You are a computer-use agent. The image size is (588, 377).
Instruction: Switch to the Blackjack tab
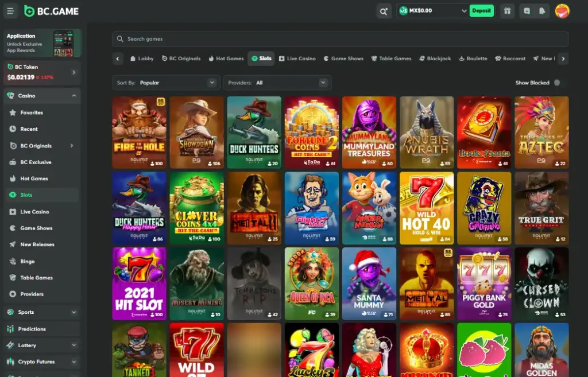click(x=435, y=59)
